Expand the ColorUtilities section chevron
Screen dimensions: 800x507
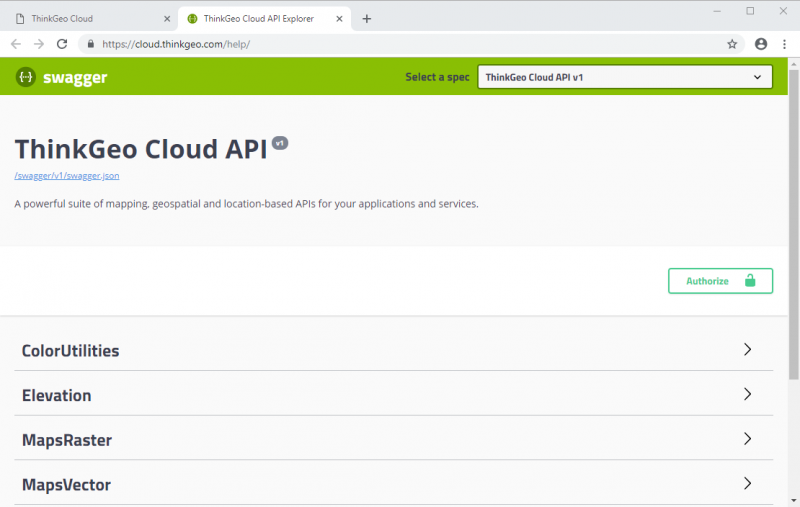pos(747,349)
